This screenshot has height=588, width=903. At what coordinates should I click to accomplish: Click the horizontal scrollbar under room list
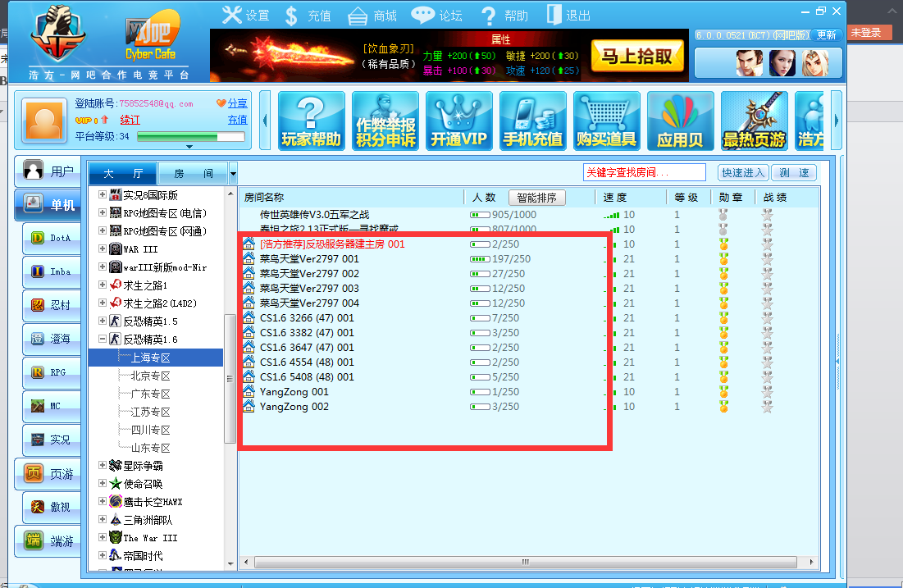tap(525, 563)
